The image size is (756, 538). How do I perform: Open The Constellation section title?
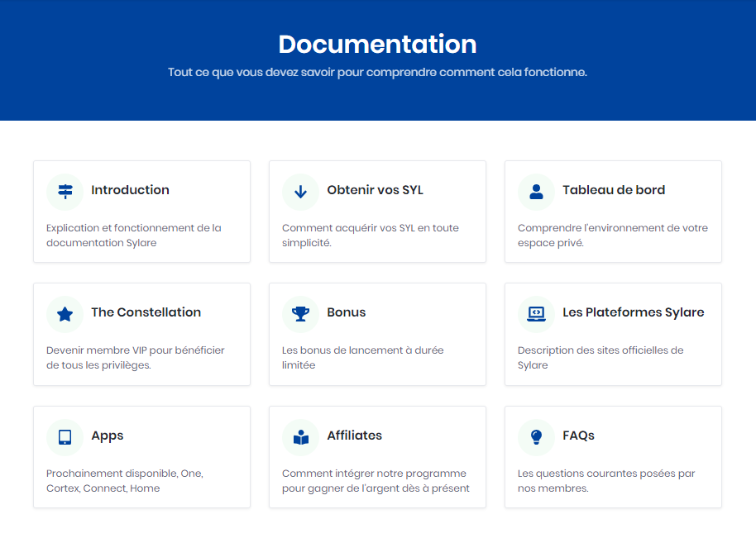pyautogui.click(x=146, y=312)
